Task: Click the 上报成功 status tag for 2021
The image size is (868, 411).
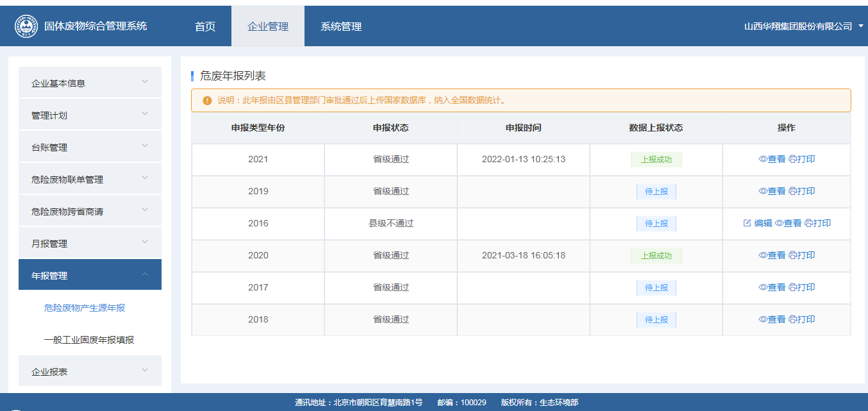Action: coord(656,160)
